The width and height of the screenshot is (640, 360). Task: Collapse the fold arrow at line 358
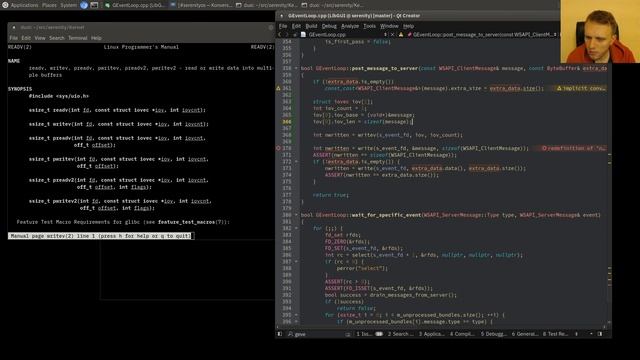point(296,68)
